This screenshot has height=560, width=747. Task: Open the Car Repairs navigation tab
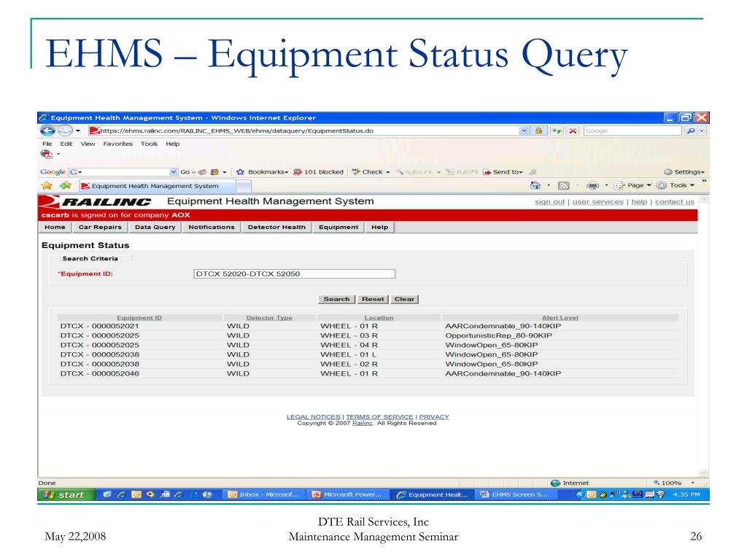click(x=100, y=227)
